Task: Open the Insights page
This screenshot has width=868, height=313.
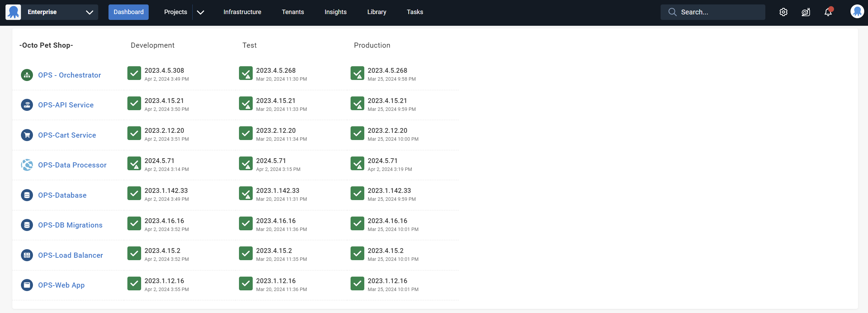Action: point(335,12)
